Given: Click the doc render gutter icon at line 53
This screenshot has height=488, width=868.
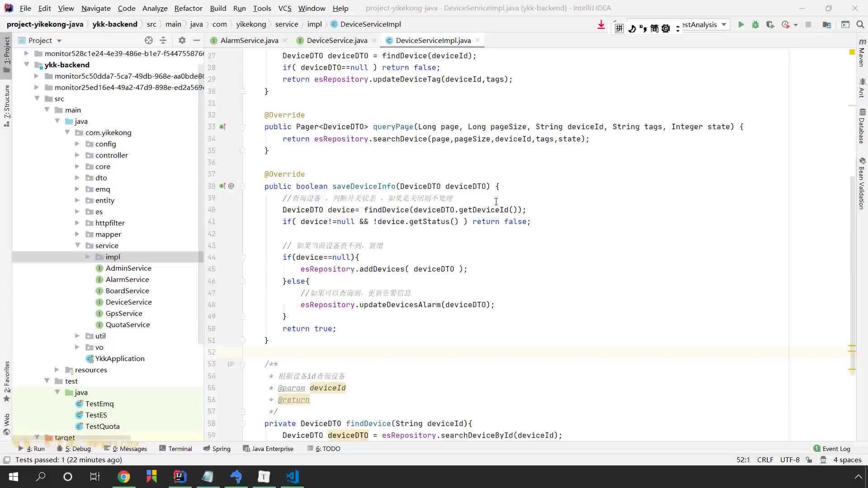Looking at the screenshot, I should pyautogui.click(x=231, y=364).
